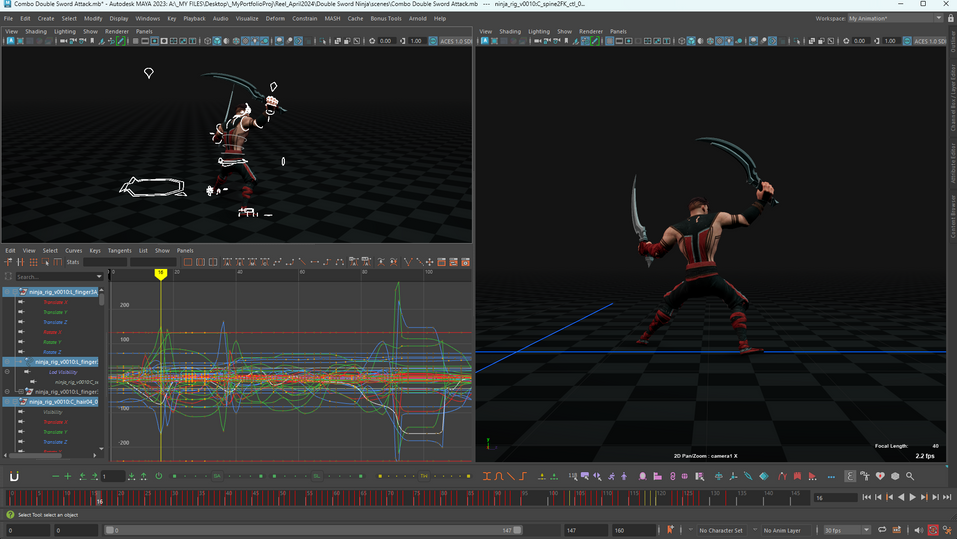Select the Translate X channel under L_finger3A
The height and width of the screenshot is (539, 957).
tap(55, 302)
